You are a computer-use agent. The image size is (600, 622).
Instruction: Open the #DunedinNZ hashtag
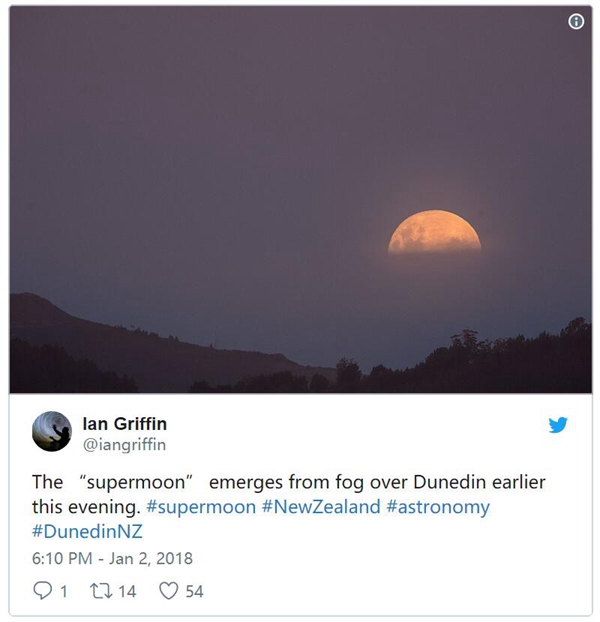pyautogui.click(x=87, y=532)
